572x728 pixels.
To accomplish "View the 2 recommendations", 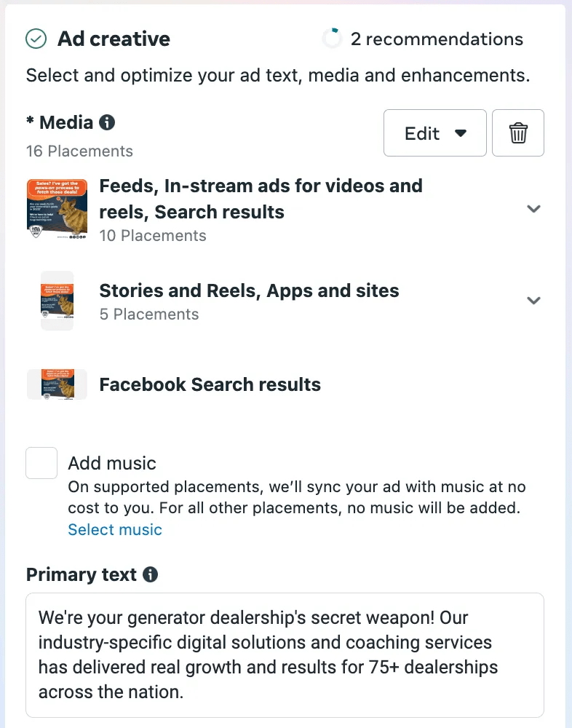I will pos(437,39).
